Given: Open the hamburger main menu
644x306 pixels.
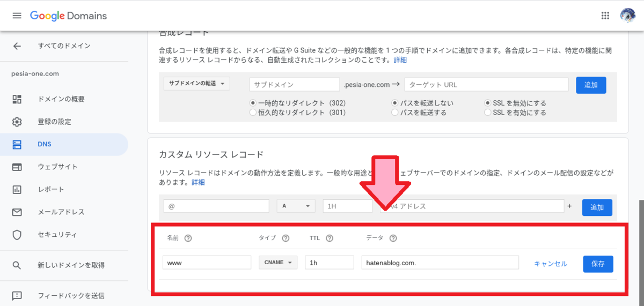Looking at the screenshot, I should (17, 16).
